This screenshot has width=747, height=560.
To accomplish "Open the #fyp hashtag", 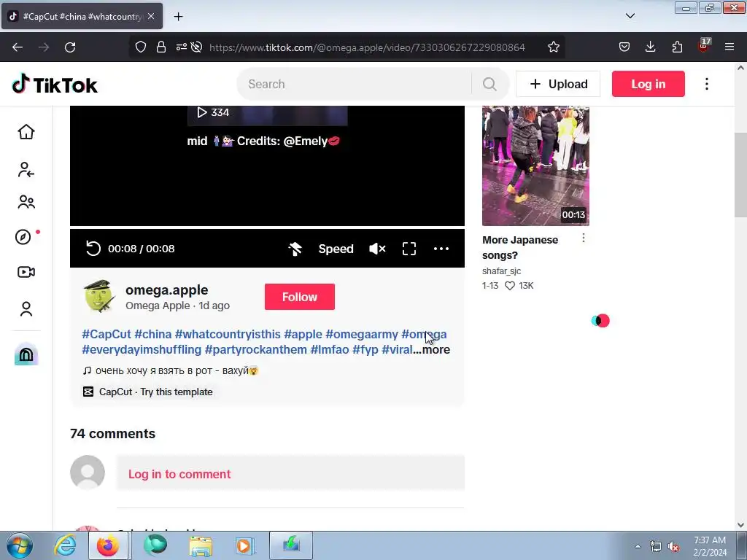I will click(x=365, y=349).
